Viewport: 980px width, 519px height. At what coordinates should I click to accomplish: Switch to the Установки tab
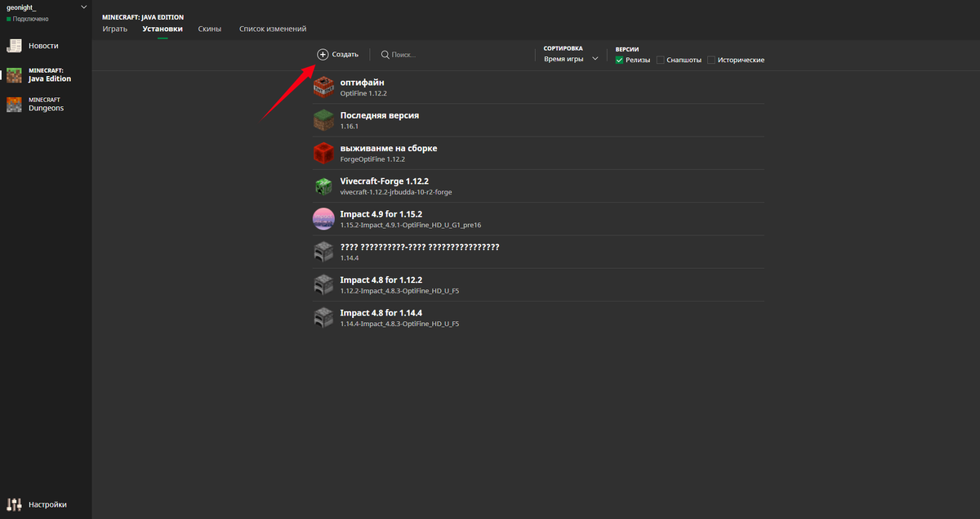coord(163,29)
